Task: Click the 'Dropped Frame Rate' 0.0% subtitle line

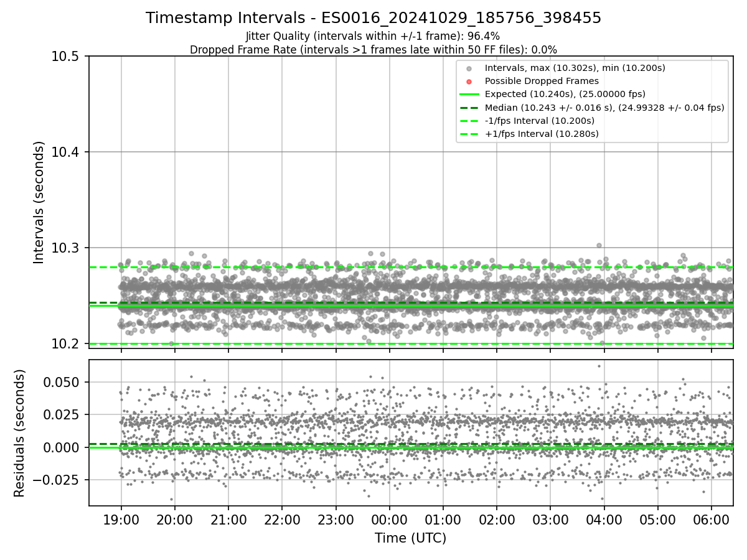Action: click(x=374, y=49)
